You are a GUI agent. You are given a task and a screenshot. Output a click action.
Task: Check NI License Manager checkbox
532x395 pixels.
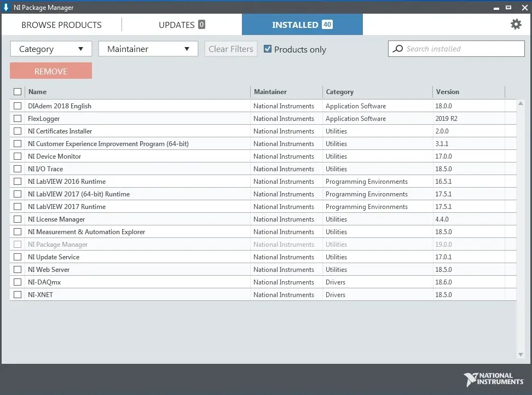pyautogui.click(x=18, y=219)
